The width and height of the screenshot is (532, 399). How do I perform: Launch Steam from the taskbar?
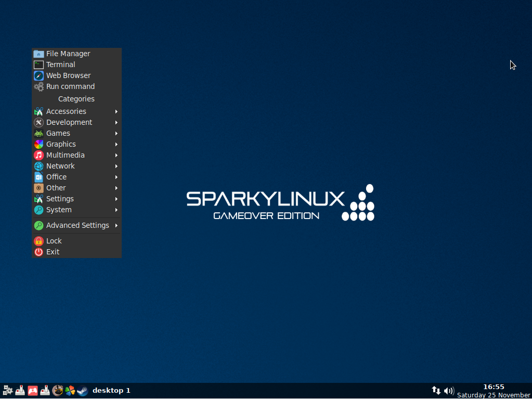coord(82,391)
